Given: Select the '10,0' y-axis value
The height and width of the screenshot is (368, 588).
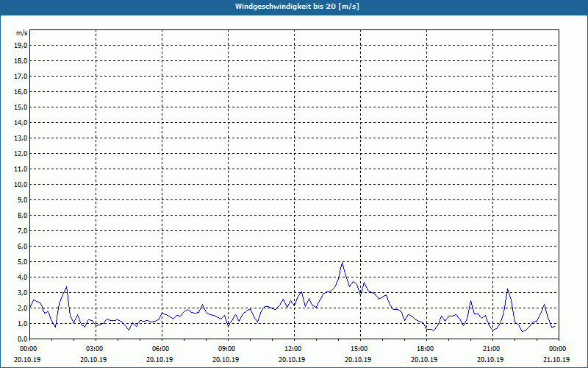Looking at the screenshot, I should [21, 185].
